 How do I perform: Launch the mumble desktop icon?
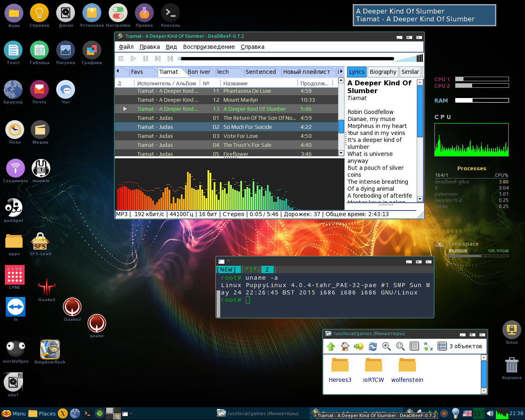41,171
